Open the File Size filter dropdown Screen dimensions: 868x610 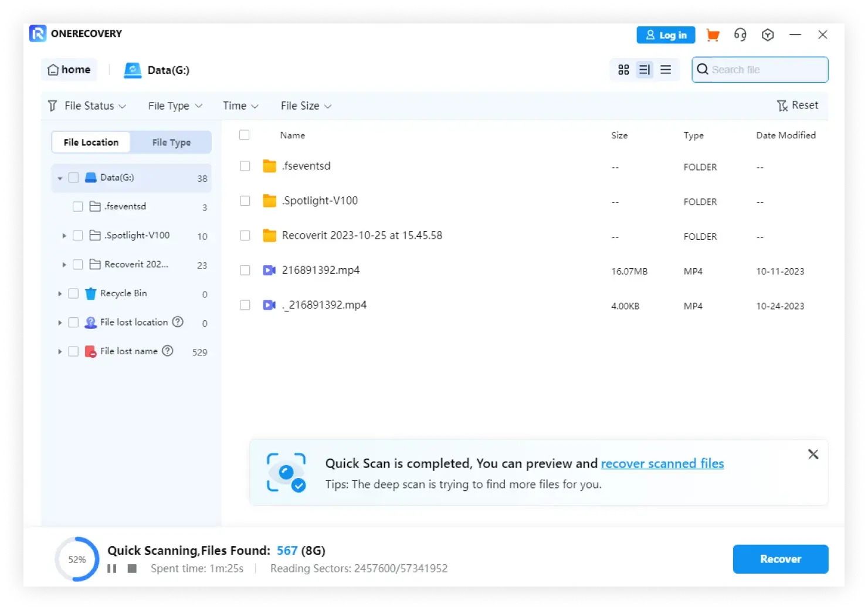tap(306, 106)
